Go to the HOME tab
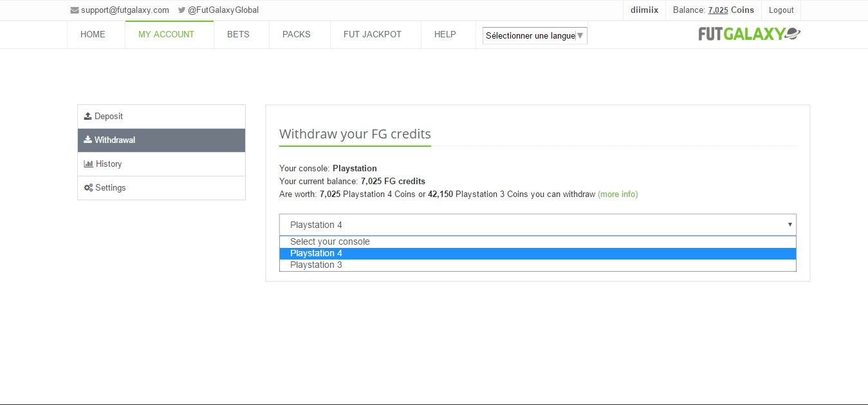868x405 pixels. pos(93,35)
